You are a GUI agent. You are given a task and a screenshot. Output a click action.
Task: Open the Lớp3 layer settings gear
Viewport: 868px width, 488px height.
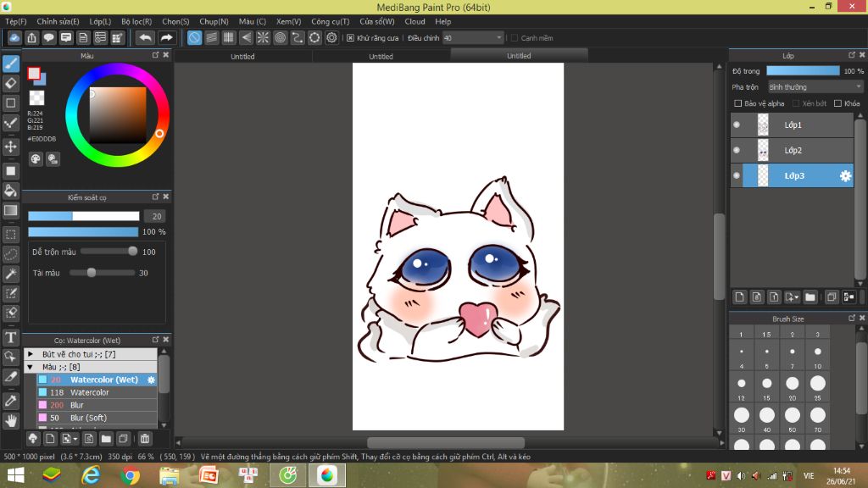[x=845, y=176]
